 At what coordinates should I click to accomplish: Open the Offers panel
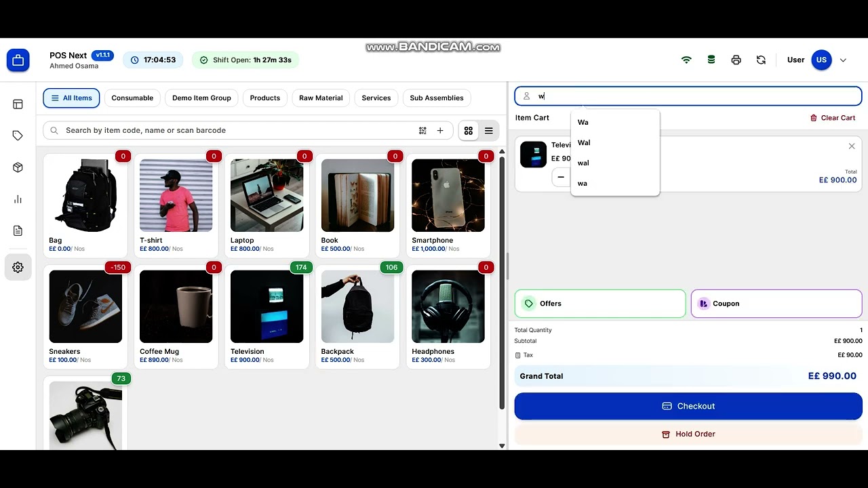[x=600, y=304]
